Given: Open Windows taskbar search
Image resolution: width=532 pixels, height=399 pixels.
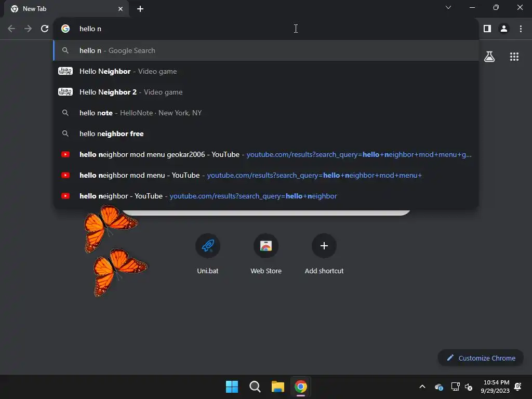Looking at the screenshot, I should point(255,387).
